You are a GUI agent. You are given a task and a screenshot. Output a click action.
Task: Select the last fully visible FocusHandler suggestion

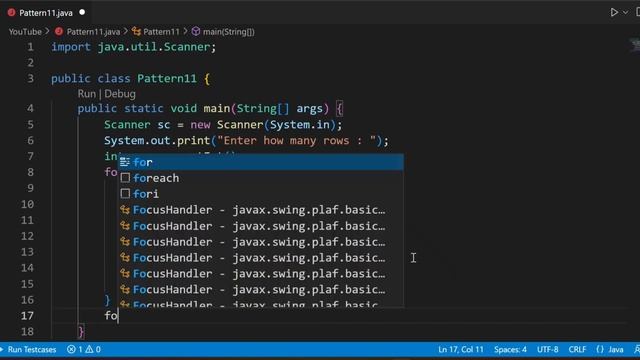(261, 289)
